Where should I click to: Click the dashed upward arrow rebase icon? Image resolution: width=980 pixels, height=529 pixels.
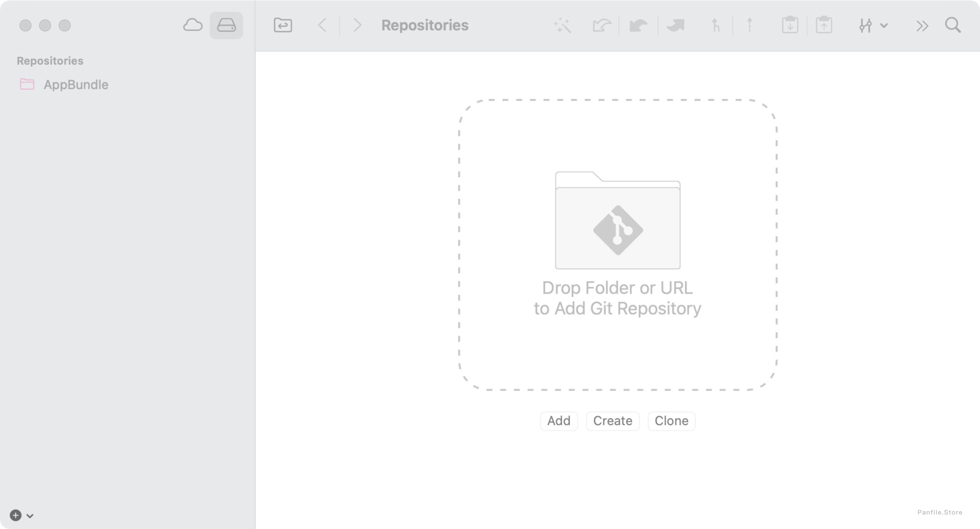coord(749,25)
